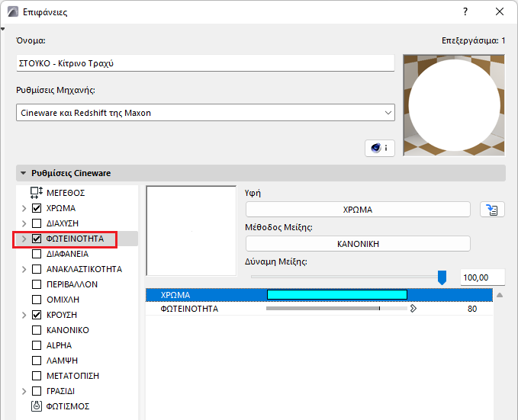The image size is (518, 420).
Task: Click the ΦΩΤΕΙΝΟΤΗΤΑ value 80
Action: click(472, 309)
